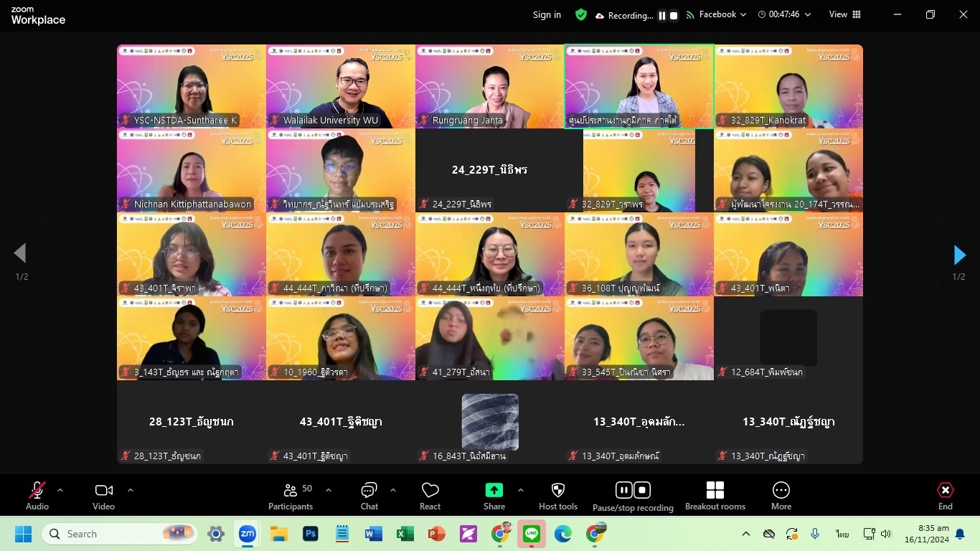Image resolution: width=980 pixels, height=551 pixels.
Task: Go to next page of participants
Action: [959, 255]
